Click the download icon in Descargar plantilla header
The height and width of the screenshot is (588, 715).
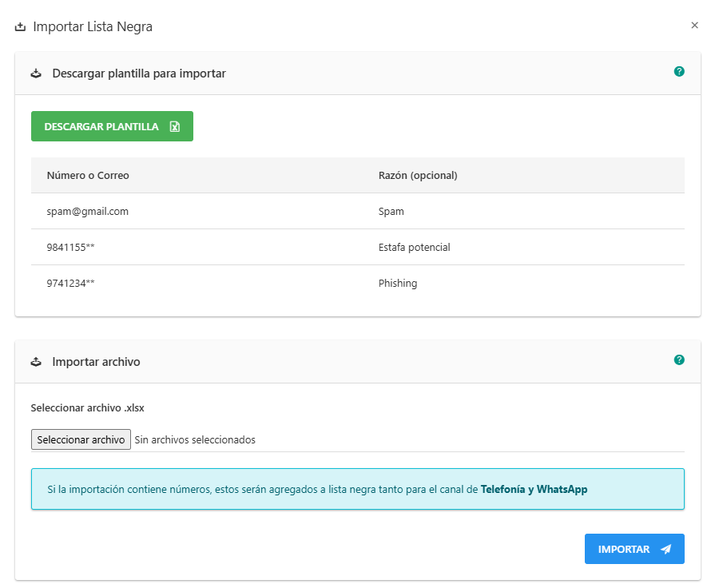(x=36, y=73)
